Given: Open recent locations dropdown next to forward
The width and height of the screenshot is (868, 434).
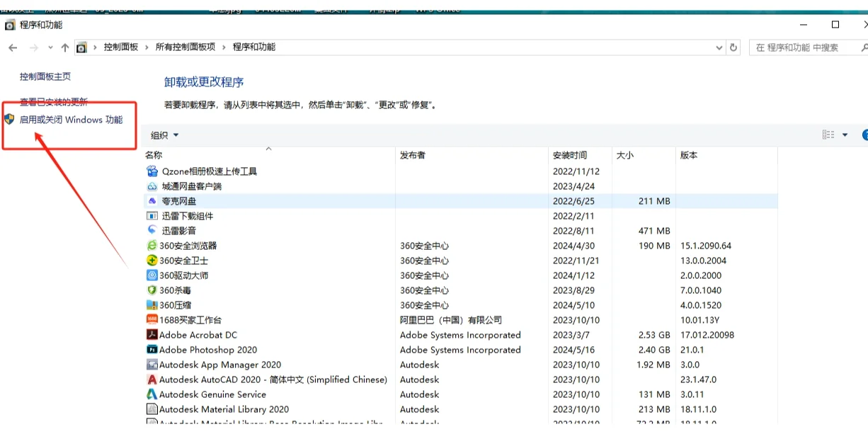Looking at the screenshot, I should (50, 47).
